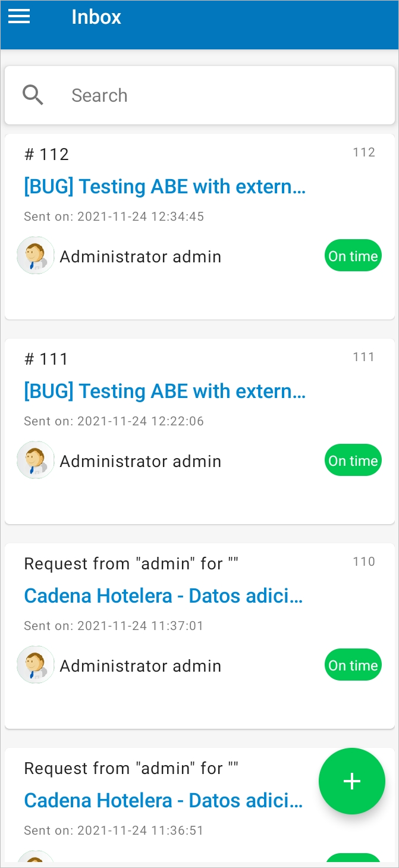Screen dimensions: 399x868
Task: Click the avatar on case #112
Action: tap(36, 256)
